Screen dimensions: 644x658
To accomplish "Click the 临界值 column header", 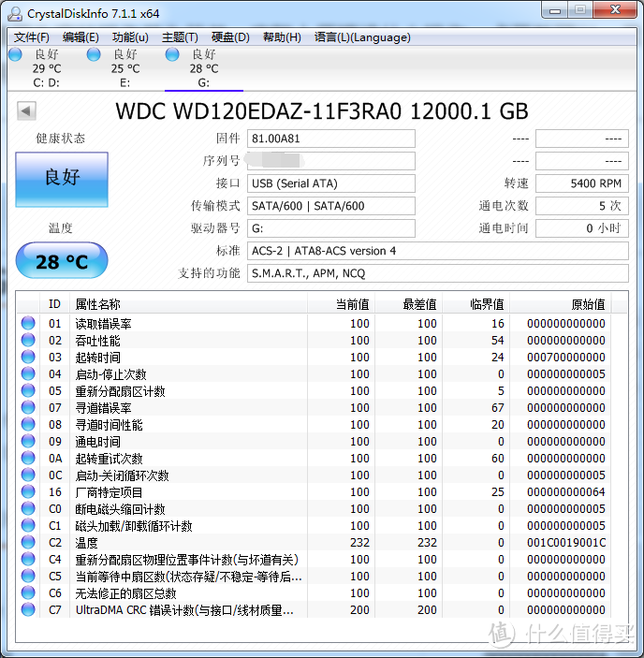I will [476, 304].
